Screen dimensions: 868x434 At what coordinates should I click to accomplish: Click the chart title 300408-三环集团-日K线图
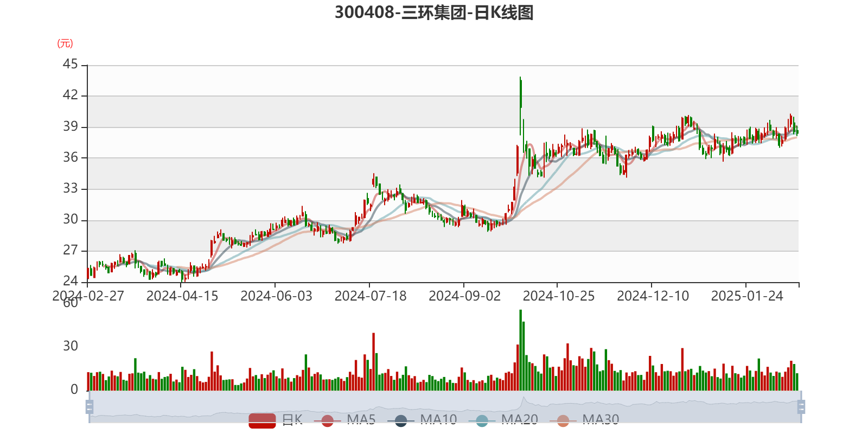pyautogui.click(x=434, y=12)
